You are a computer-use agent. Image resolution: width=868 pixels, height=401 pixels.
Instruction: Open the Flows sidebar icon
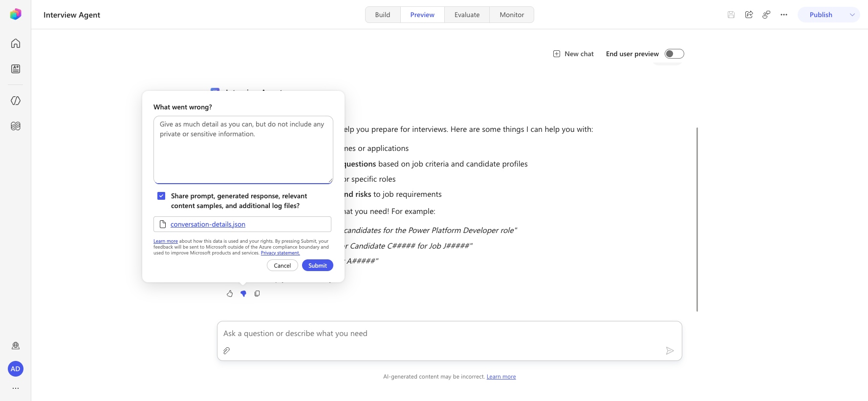coord(16,126)
